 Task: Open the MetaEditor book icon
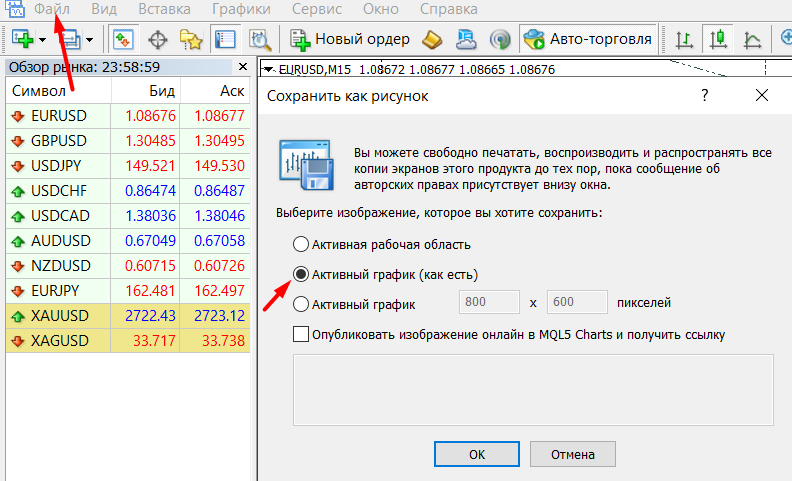coord(432,39)
